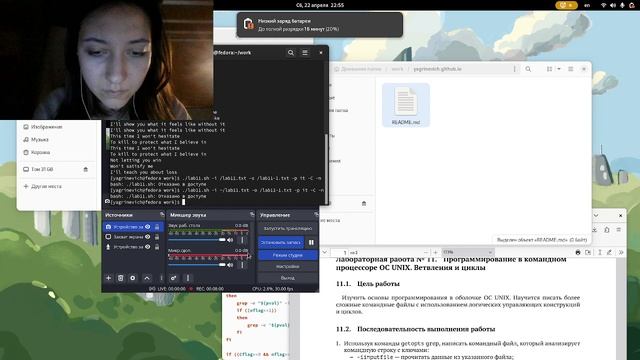Expand more PDF tools with double chevron

621,252
